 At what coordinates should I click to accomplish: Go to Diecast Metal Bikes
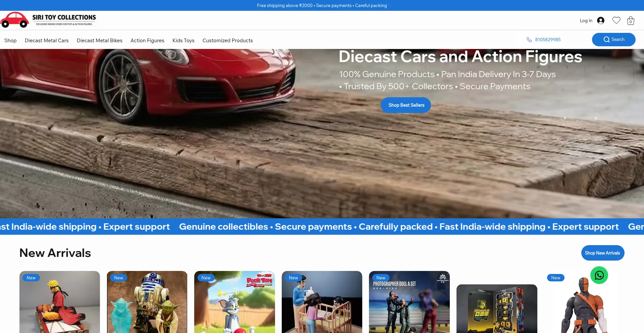[x=100, y=40]
